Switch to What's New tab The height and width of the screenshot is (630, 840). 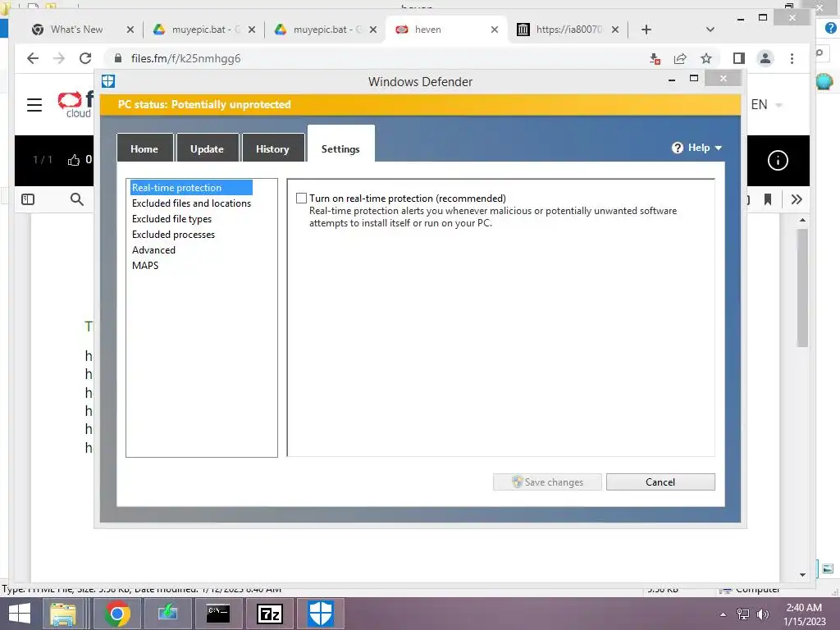pos(76,30)
